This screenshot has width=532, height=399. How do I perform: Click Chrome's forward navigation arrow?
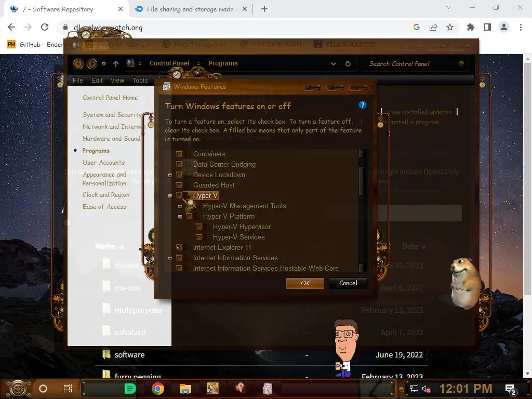click(28, 27)
